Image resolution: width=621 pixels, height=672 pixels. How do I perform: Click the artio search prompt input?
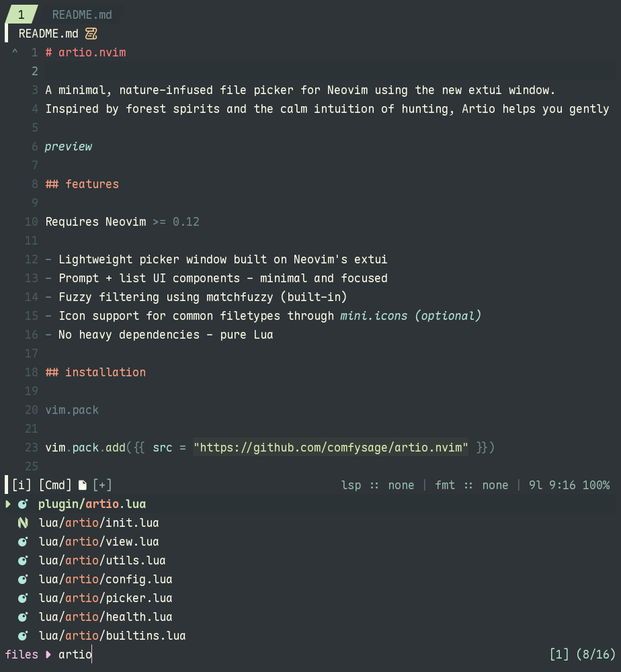[75, 655]
